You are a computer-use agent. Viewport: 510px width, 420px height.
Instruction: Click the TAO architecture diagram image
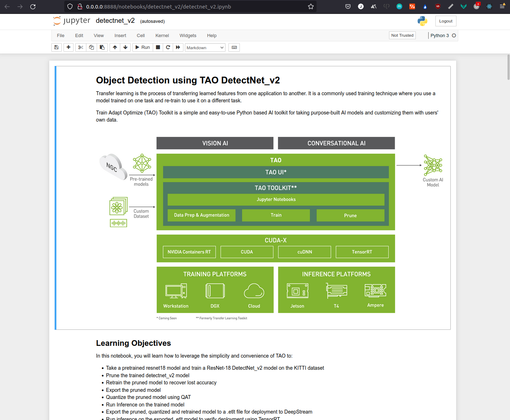tap(271, 229)
